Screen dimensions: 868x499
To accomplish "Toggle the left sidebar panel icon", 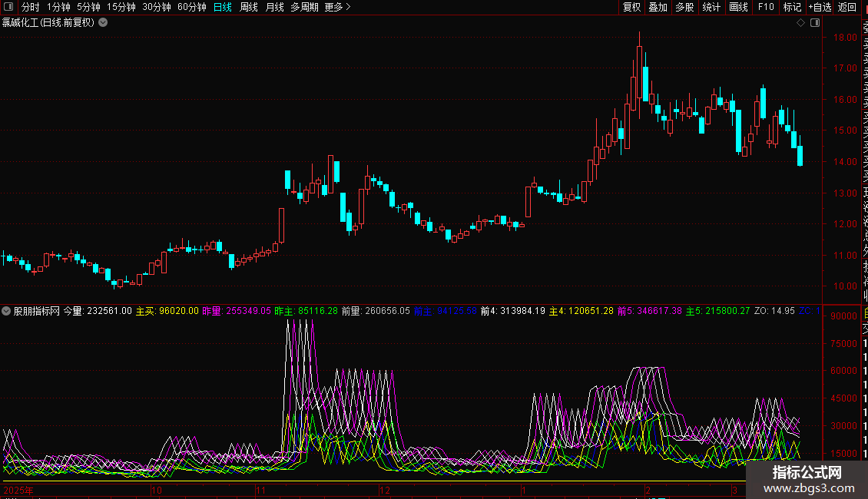I will [8, 7].
